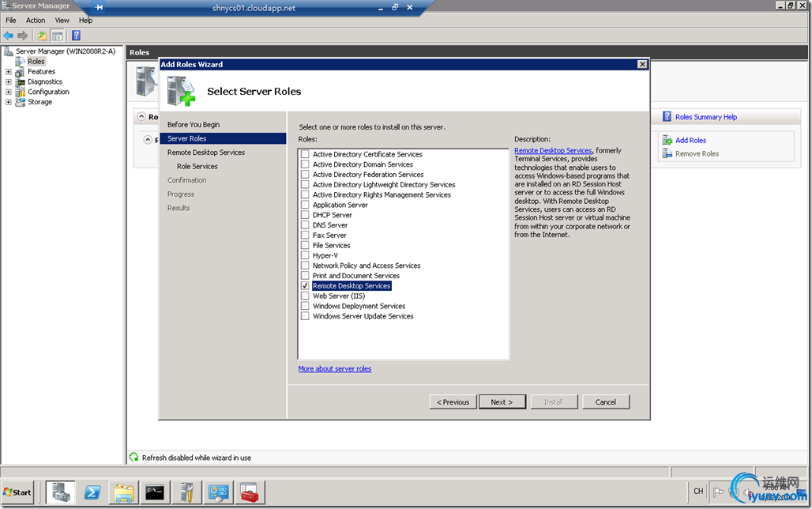The image size is (812, 509).
Task: Check Active Directory Lightweight Directory Services
Action: click(x=305, y=184)
